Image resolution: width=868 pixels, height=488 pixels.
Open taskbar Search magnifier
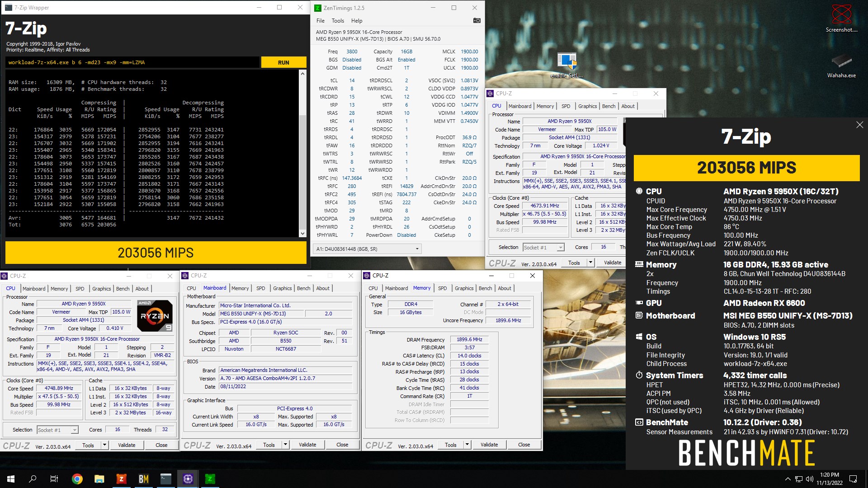pyautogui.click(x=33, y=479)
